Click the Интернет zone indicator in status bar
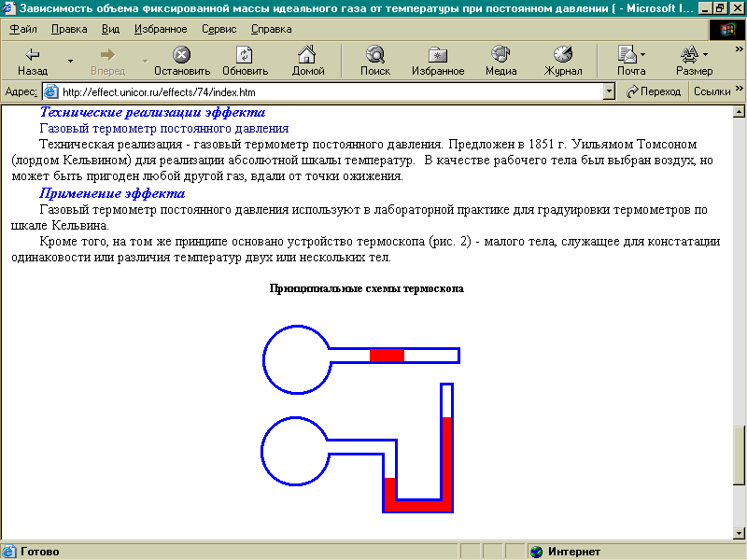The height and width of the screenshot is (560, 747). point(565,552)
